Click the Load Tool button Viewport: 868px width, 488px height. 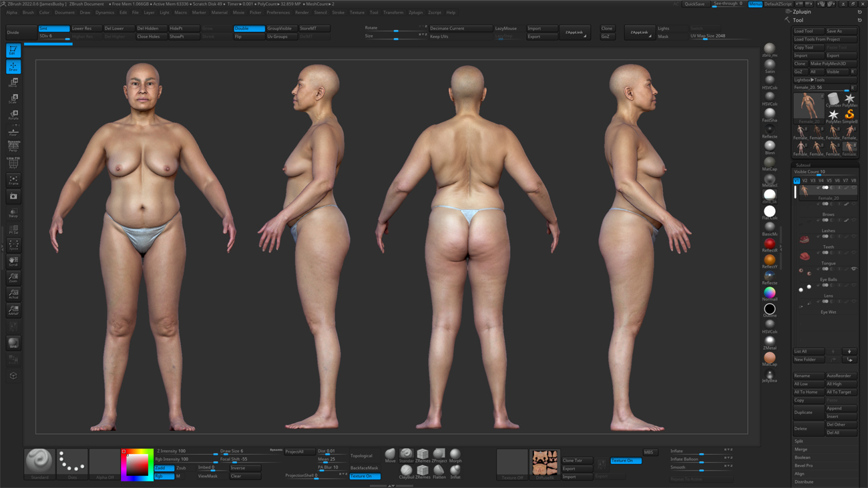coord(809,31)
